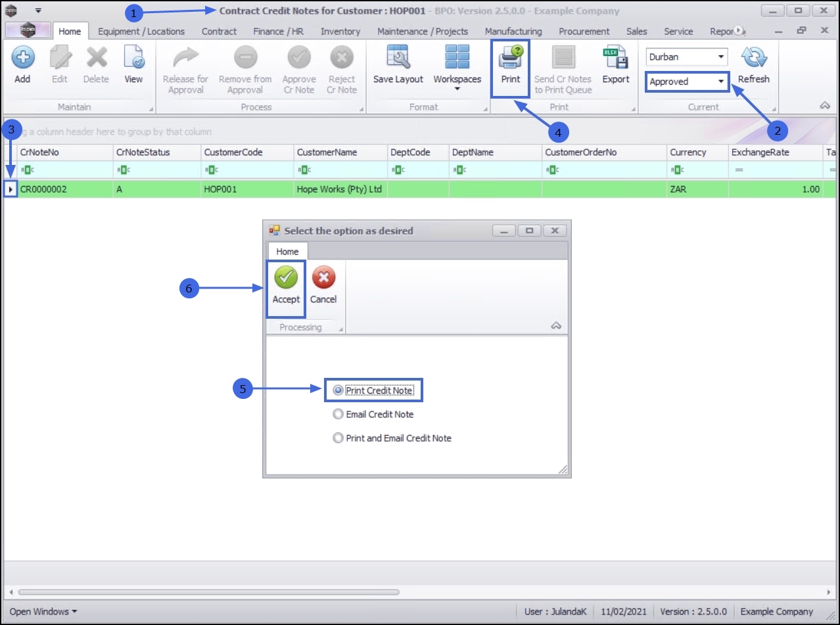The width and height of the screenshot is (840, 625).
Task: Sort by CustomerOrderNo column header
Action: pos(604,152)
